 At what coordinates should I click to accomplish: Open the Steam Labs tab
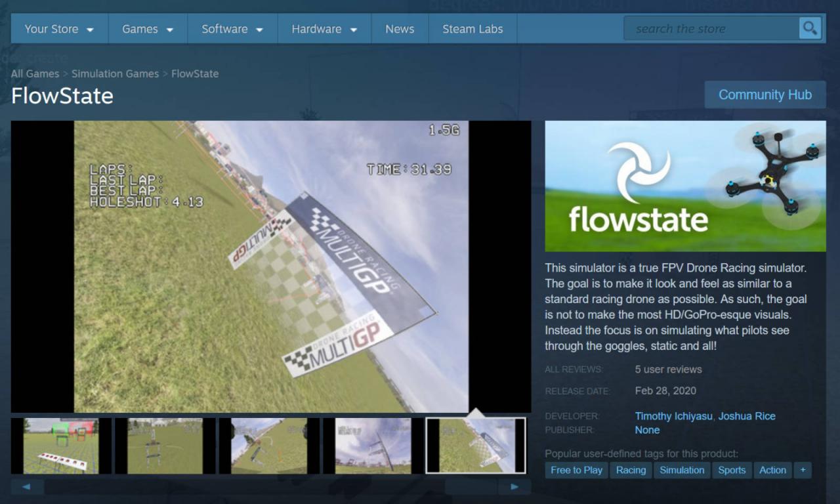[472, 29]
